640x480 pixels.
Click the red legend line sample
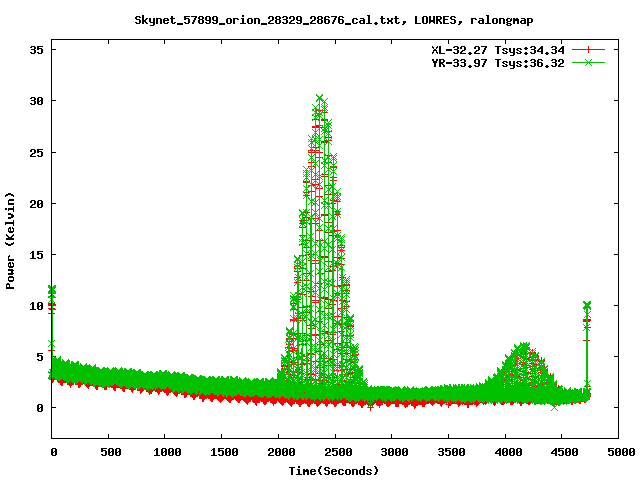tap(588, 50)
